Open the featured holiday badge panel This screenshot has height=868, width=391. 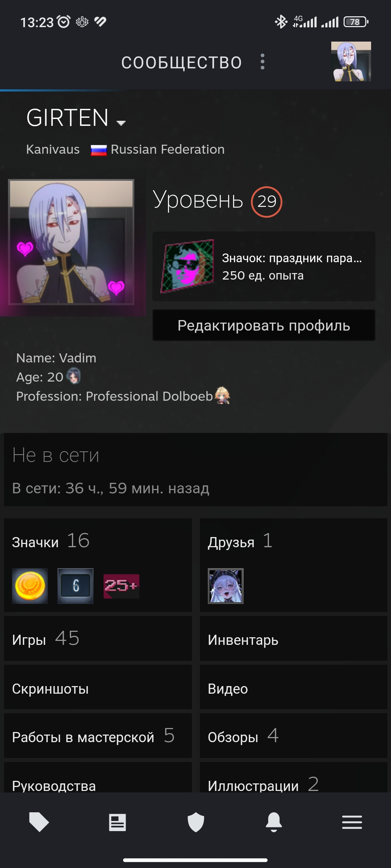(x=264, y=267)
